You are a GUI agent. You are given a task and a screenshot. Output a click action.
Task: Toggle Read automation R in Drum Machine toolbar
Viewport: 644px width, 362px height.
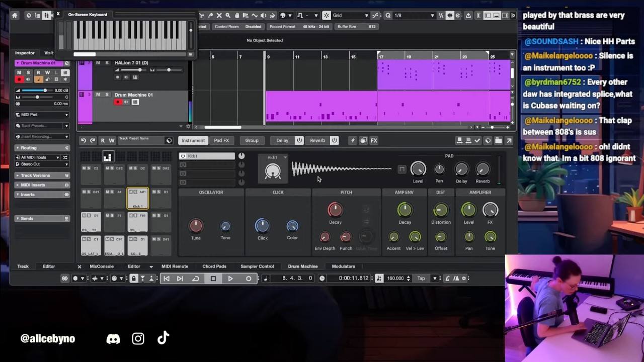coord(103,141)
